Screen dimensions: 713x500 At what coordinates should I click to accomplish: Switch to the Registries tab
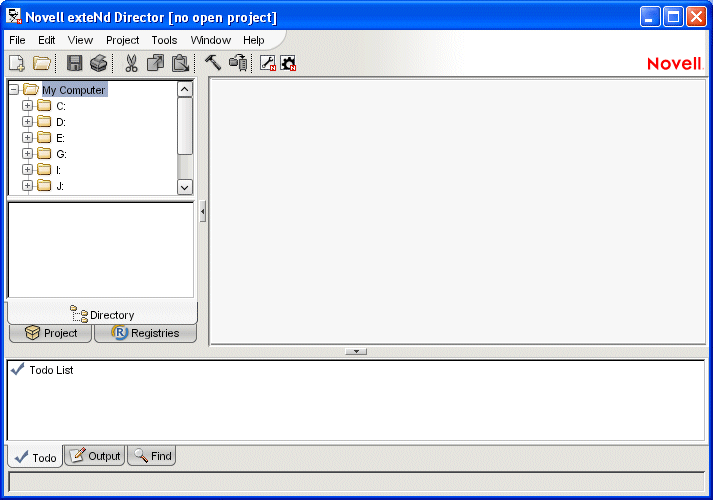[x=146, y=333]
